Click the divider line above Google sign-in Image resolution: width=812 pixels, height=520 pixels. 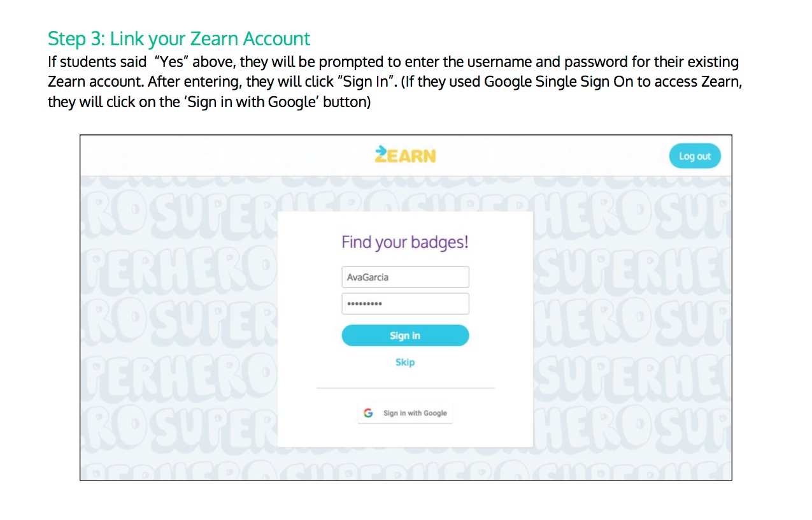tap(405, 388)
